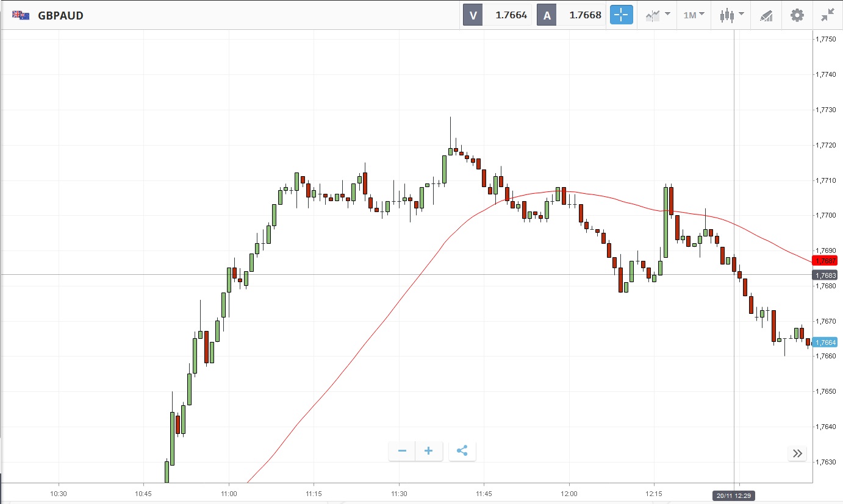Toggle the crosshair cursor mode

(x=622, y=15)
